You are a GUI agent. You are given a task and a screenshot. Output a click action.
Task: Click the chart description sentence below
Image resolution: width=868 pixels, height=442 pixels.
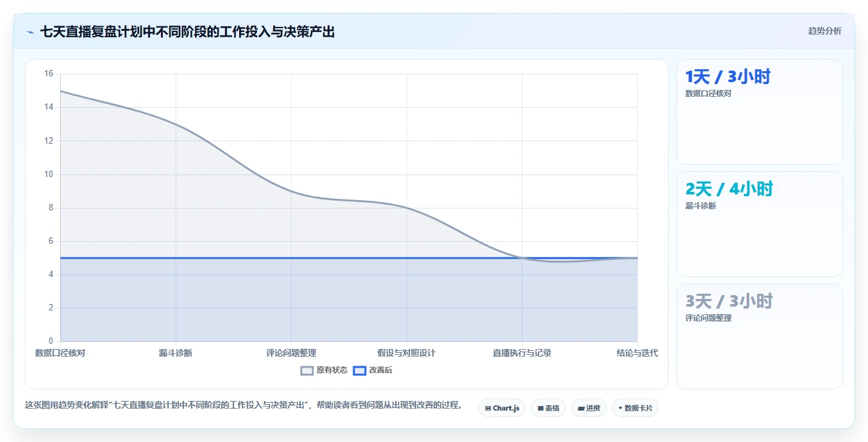pyautogui.click(x=244, y=405)
